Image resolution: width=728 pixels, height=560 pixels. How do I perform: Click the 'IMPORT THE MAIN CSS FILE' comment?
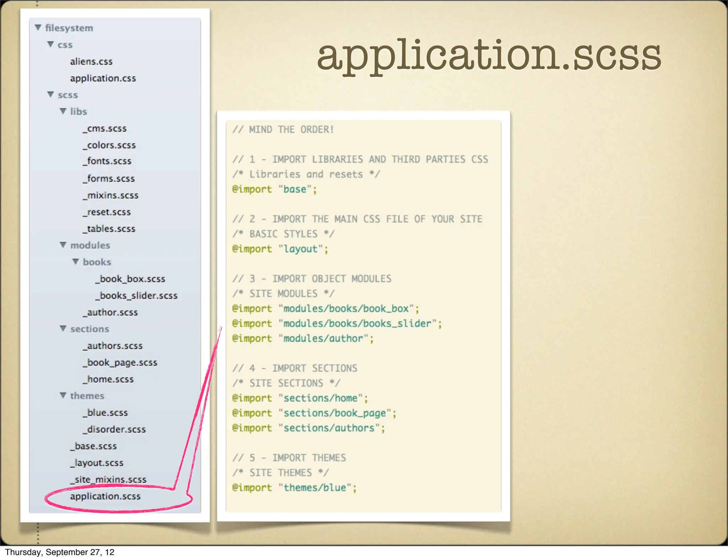point(357,219)
